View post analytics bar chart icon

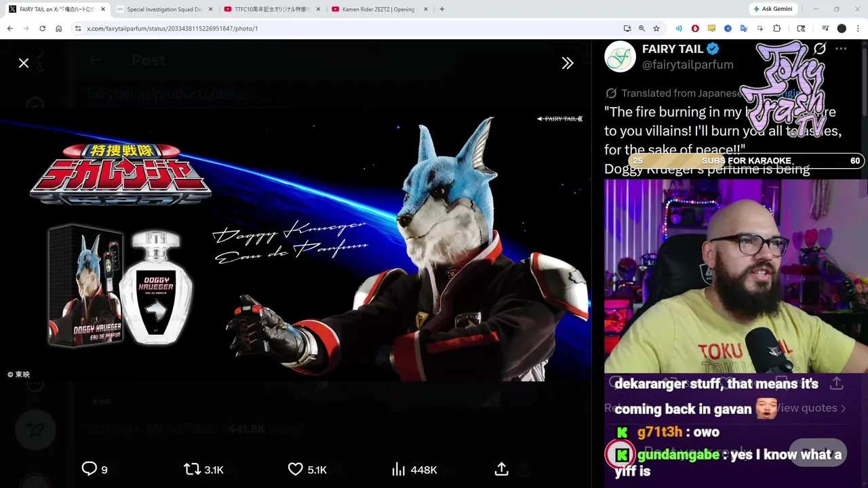[398, 469]
